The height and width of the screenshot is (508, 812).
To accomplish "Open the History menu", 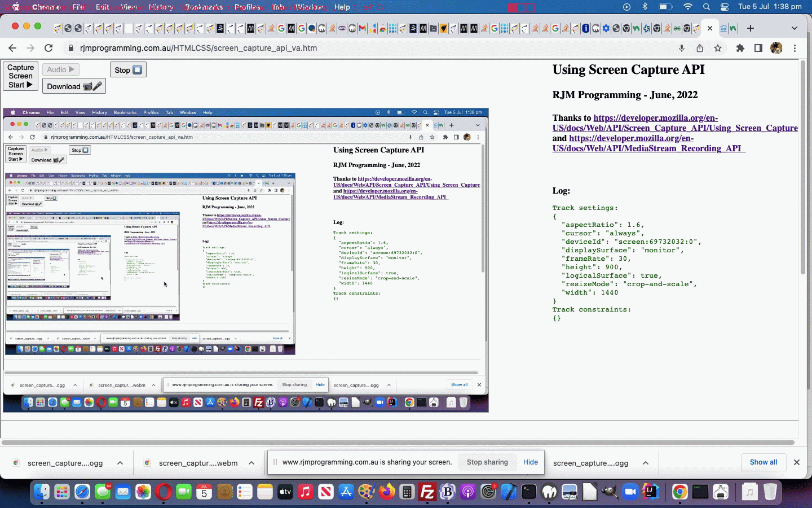I will 160,7.
